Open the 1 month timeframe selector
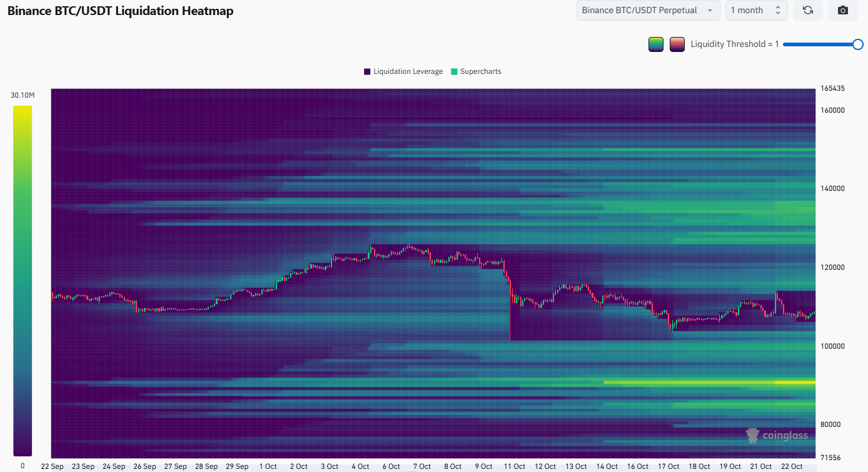This screenshot has height=472, width=868. pos(755,11)
